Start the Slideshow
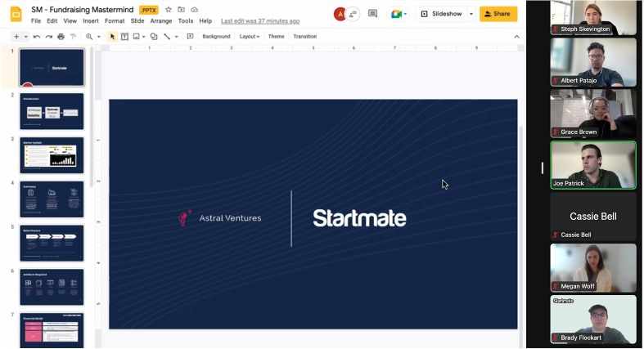This screenshot has width=644, height=349. [442, 14]
